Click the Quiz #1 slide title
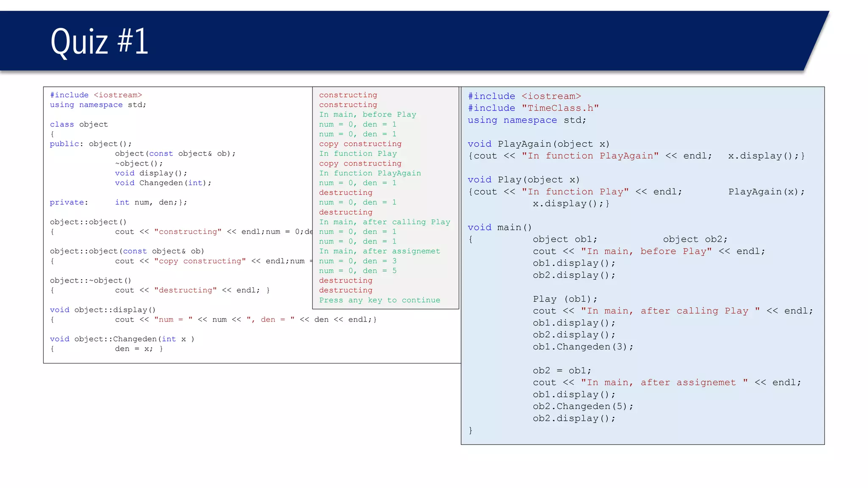 [x=99, y=41]
